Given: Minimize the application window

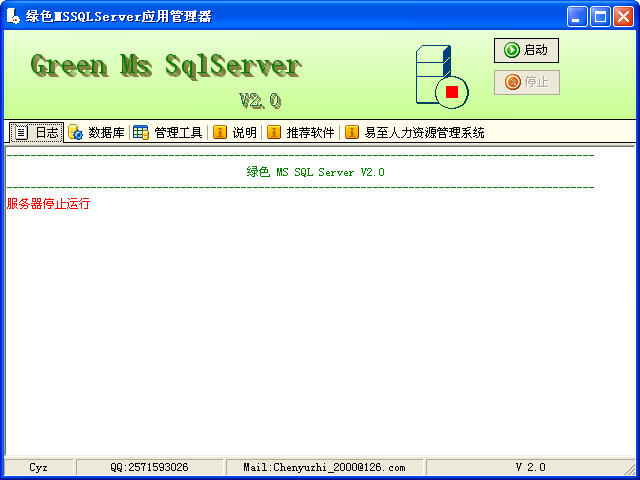Looking at the screenshot, I should [x=578, y=16].
